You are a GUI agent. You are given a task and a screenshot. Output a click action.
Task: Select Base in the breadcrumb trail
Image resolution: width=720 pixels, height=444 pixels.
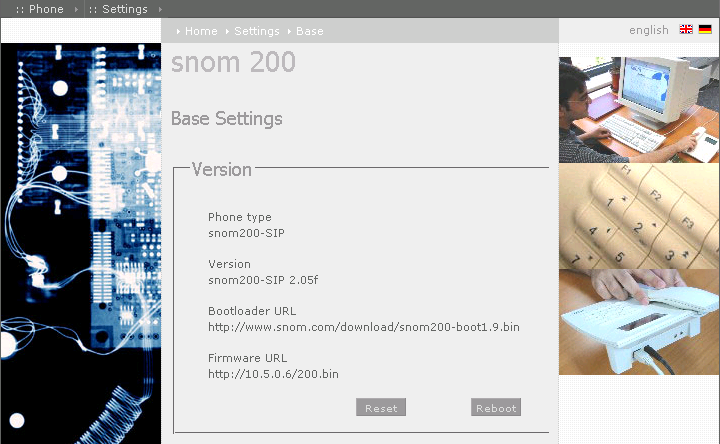point(309,31)
